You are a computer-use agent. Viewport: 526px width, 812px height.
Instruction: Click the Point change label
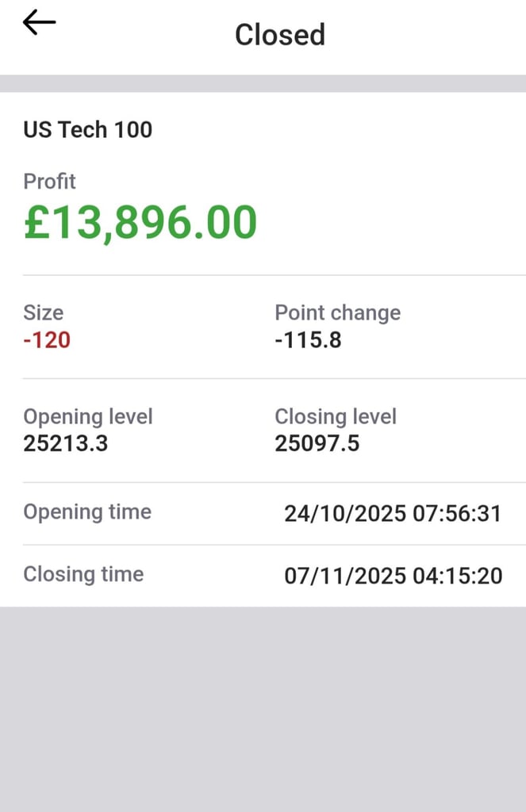point(338,312)
